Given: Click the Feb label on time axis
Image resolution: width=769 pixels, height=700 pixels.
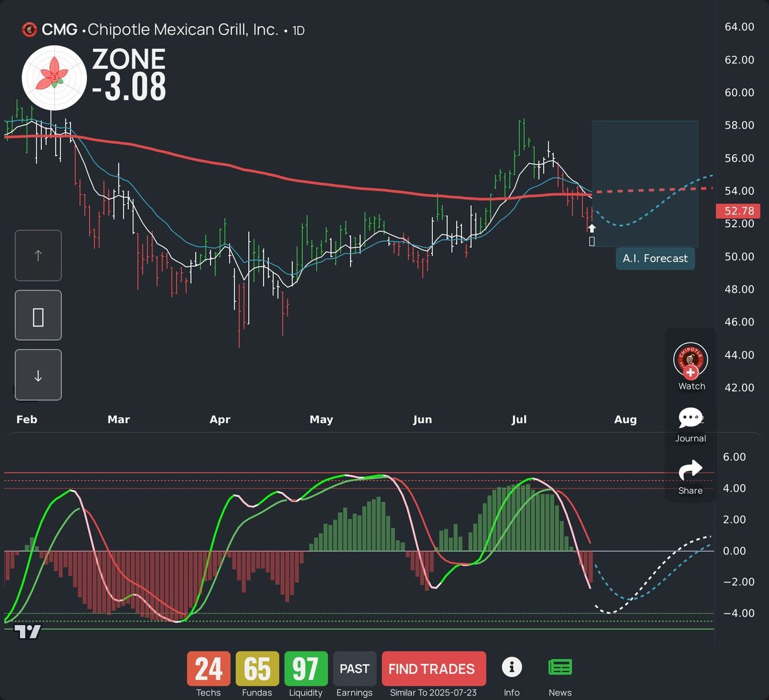Looking at the screenshot, I should coord(27,419).
